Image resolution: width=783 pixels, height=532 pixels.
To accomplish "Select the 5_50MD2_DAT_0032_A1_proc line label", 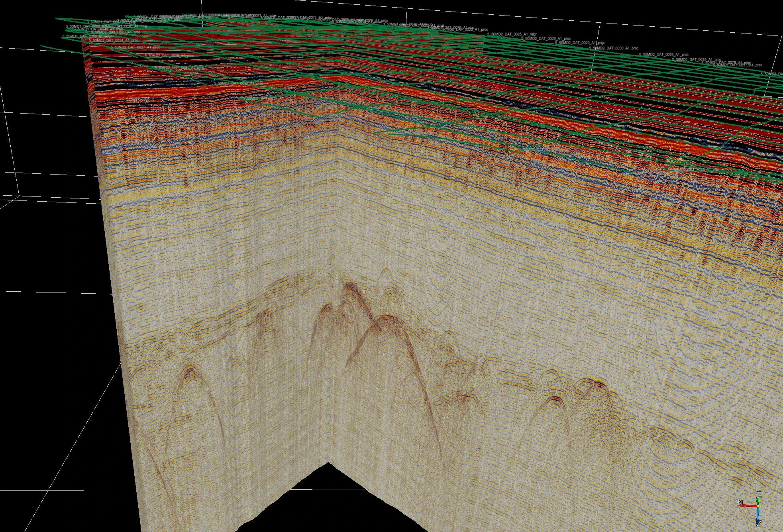I will pos(238,83).
